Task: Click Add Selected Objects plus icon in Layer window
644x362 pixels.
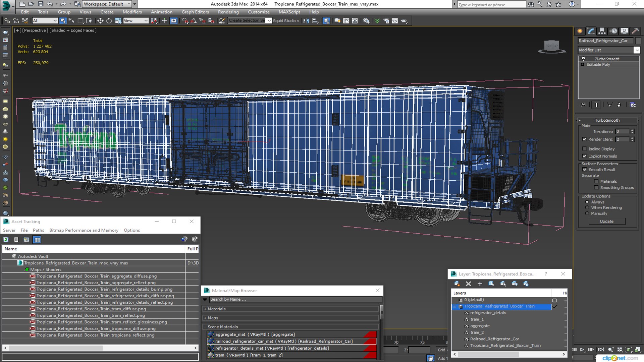Action: 480,284
